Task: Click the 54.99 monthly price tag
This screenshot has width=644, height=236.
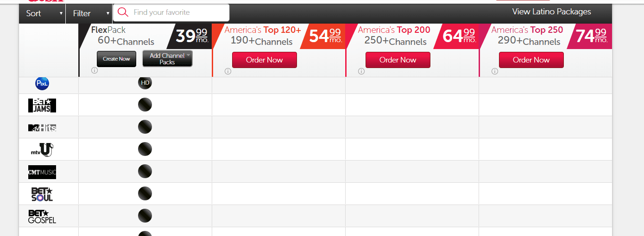Action: tap(325, 36)
